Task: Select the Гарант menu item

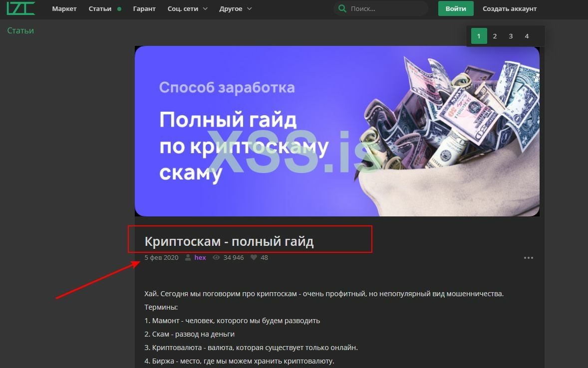Action: 144,8
